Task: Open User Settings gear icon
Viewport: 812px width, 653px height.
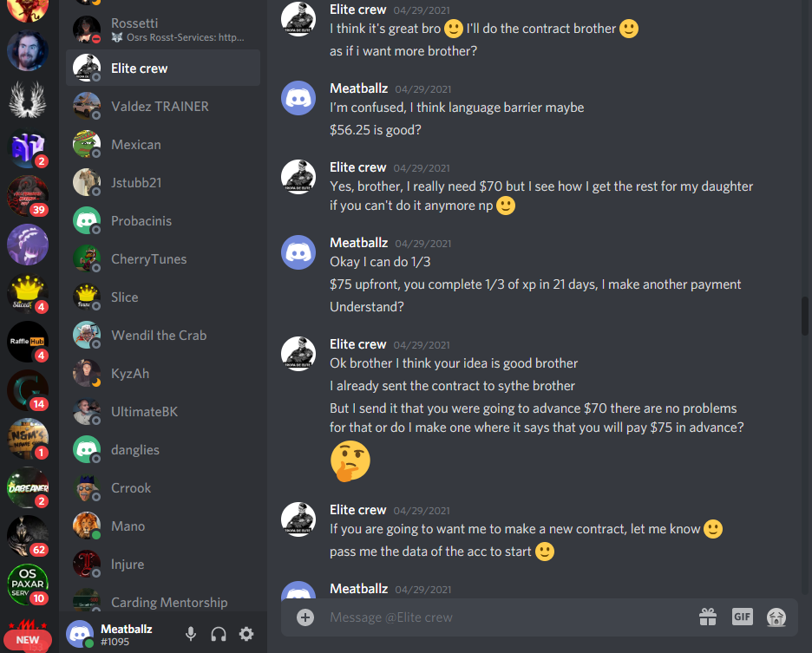Action: [x=246, y=634]
